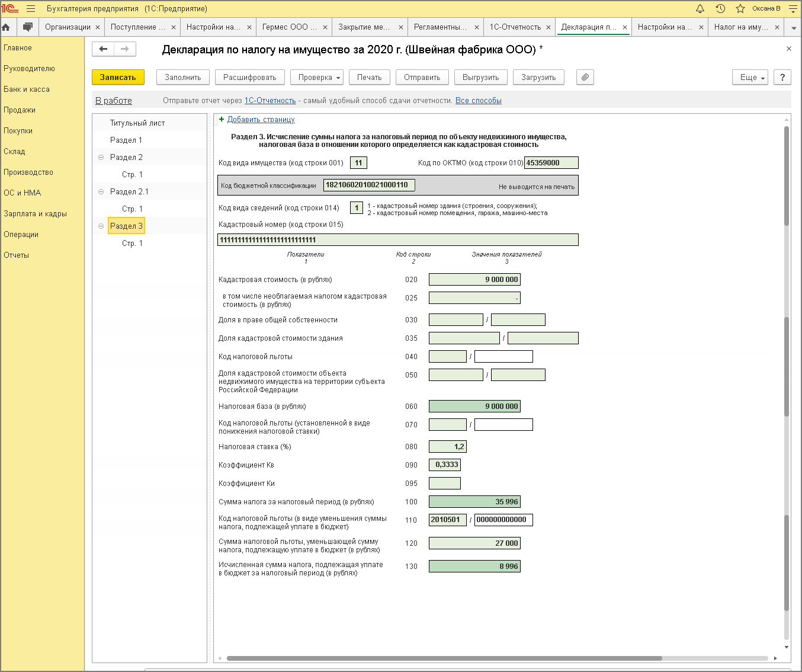Open the Еще dropdown menu
Screen dimensions: 802x672
click(750, 77)
